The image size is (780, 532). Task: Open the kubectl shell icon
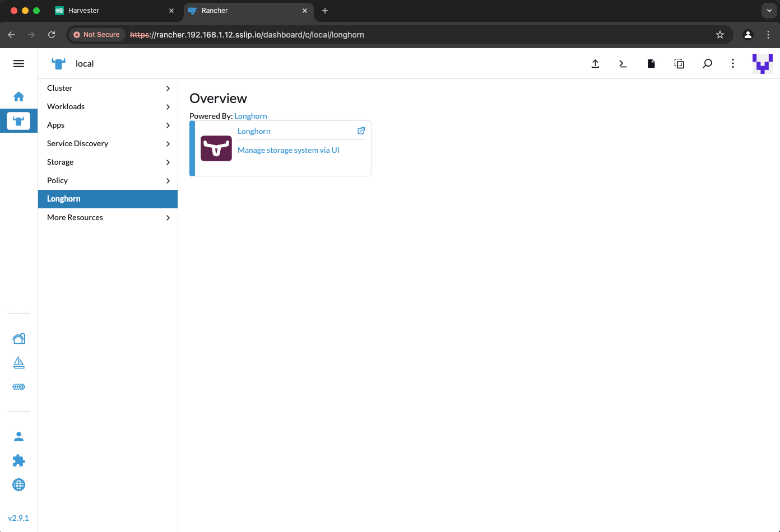pos(623,64)
